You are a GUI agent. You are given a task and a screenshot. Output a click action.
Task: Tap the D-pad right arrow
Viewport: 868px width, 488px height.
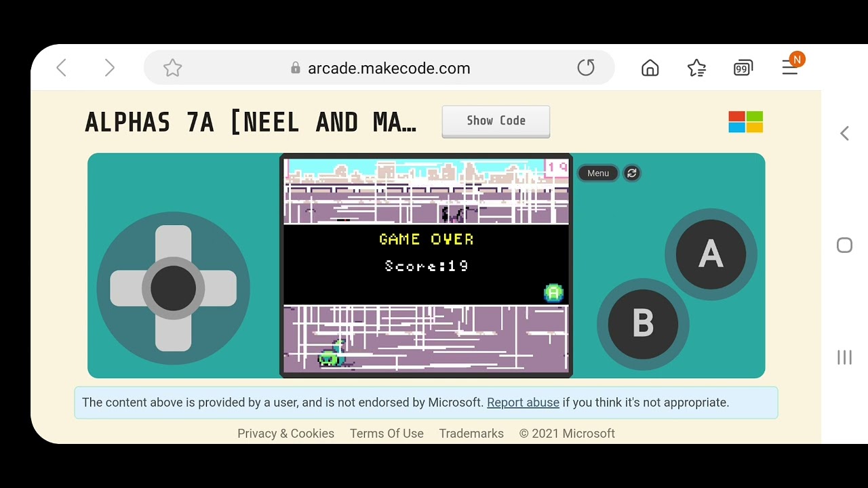tap(218, 288)
